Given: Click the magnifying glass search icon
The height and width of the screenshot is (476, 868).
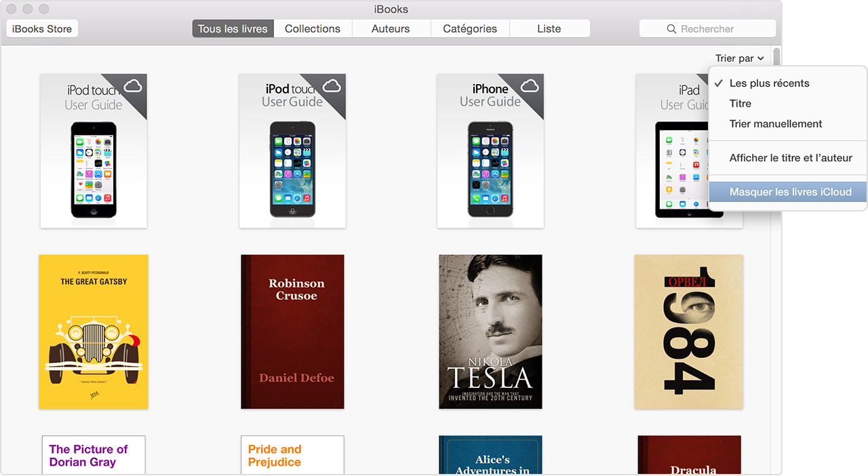Looking at the screenshot, I should tap(671, 29).
